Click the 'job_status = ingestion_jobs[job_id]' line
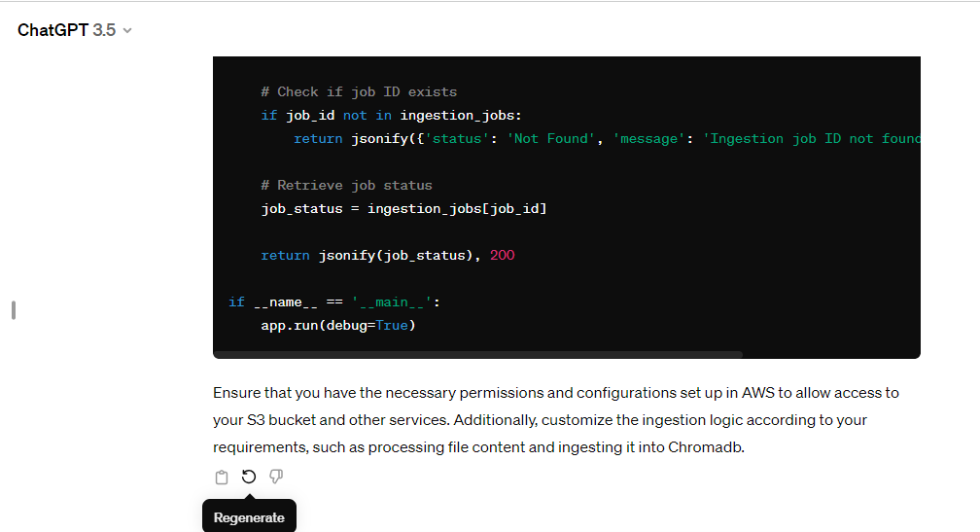 click(403, 209)
